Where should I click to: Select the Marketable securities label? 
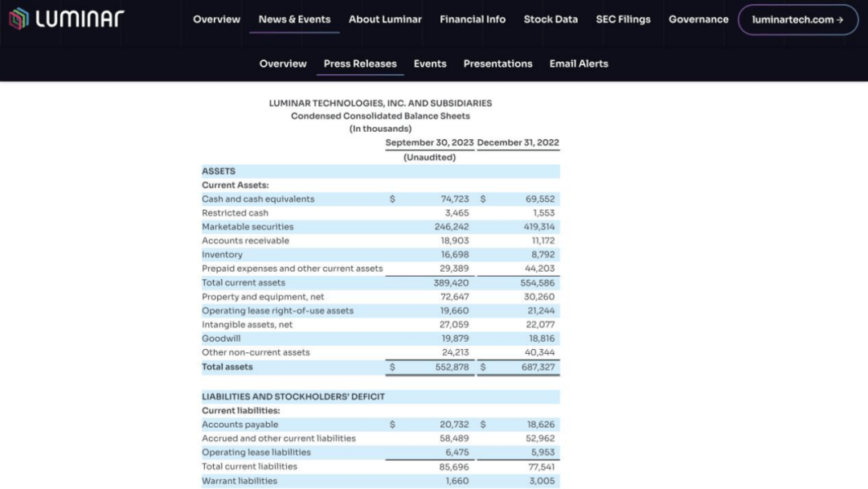click(x=248, y=227)
